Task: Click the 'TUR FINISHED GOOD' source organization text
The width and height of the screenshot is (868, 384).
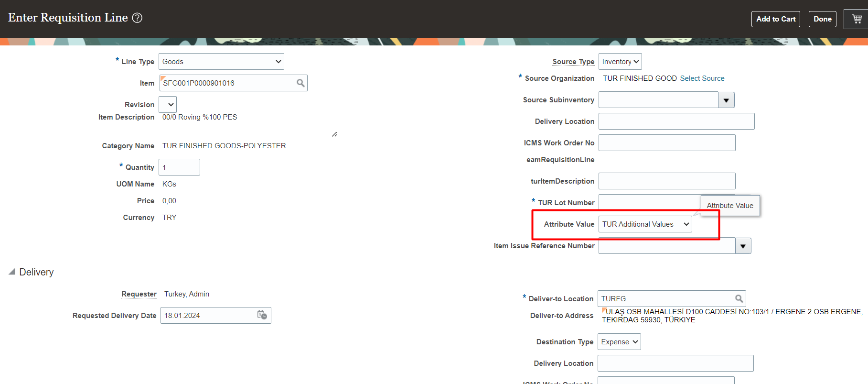Action: (640, 78)
